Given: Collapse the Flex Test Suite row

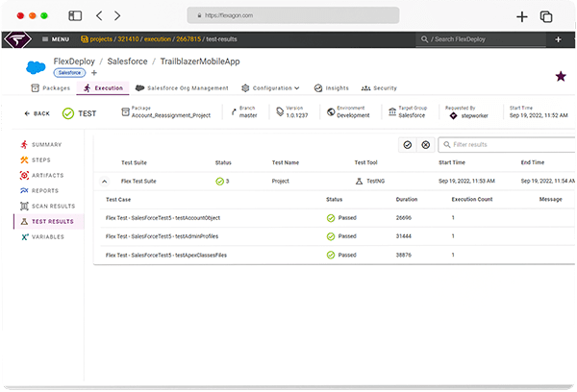Looking at the screenshot, I should click(x=105, y=182).
